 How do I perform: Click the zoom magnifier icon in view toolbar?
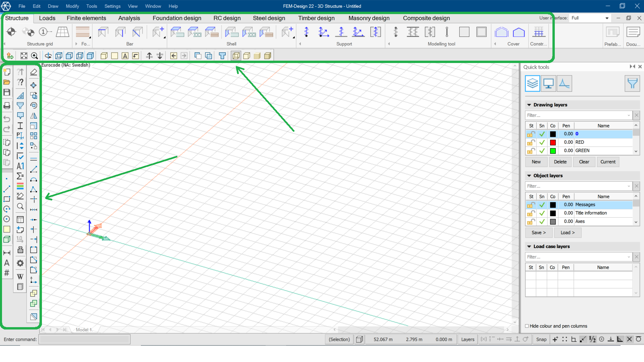point(34,56)
